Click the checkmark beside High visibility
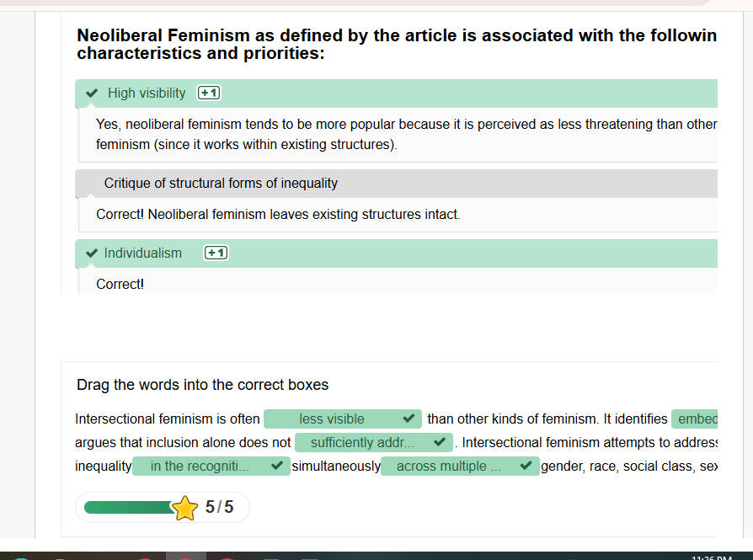The width and height of the screenshot is (753, 560). pos(92,93)
